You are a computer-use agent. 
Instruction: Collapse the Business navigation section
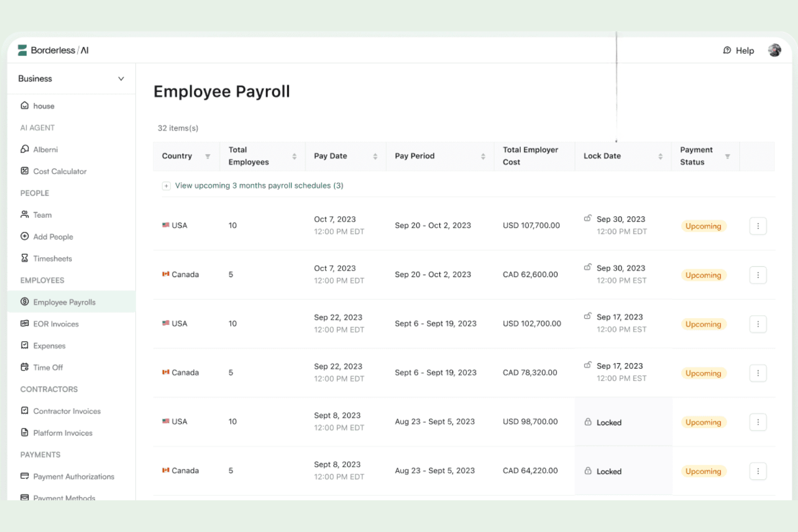pos(121,78)
